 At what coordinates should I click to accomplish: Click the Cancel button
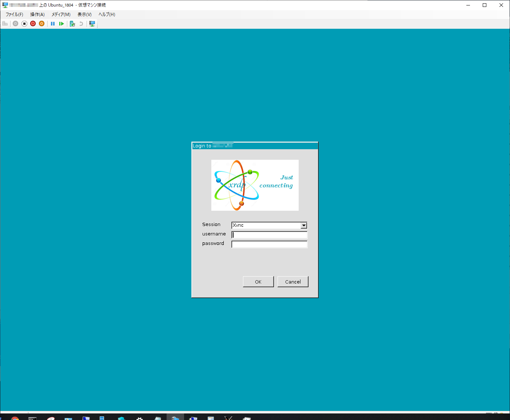[x=293, y=282]
